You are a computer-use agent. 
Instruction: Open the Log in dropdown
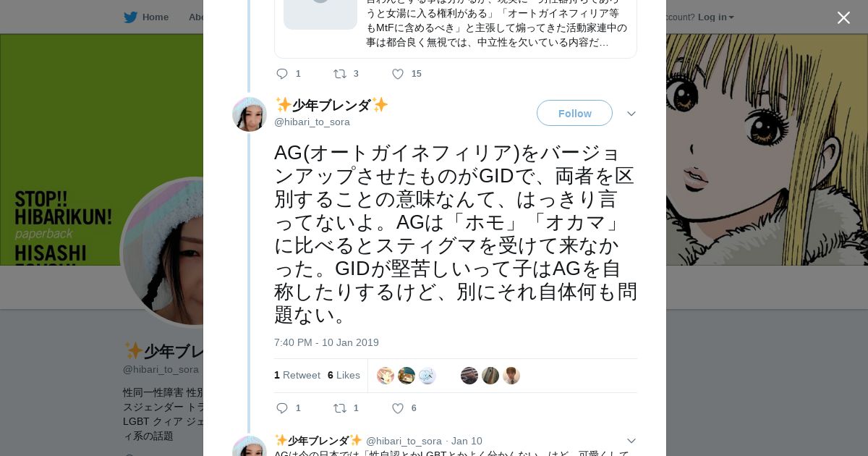tap(715, 17)
